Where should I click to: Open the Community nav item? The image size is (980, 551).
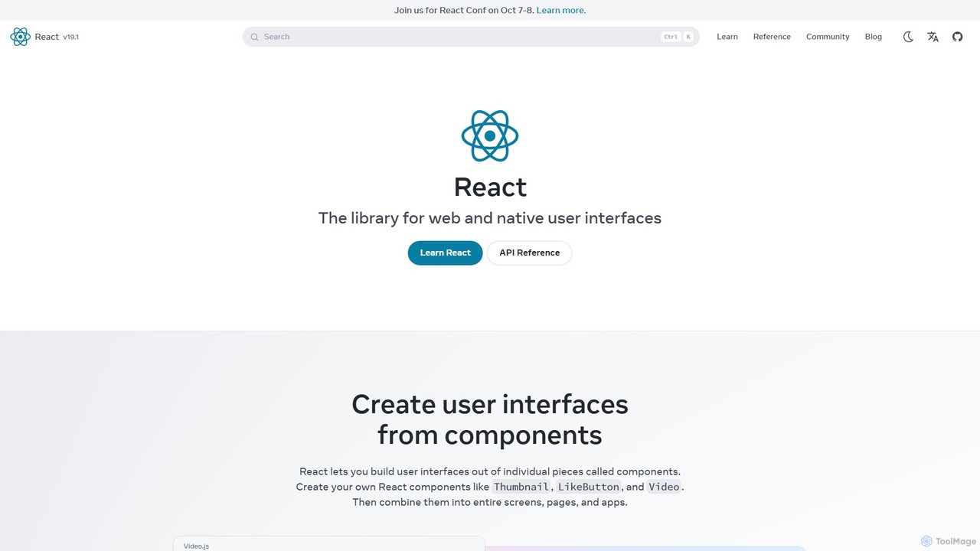click(828, 37)
